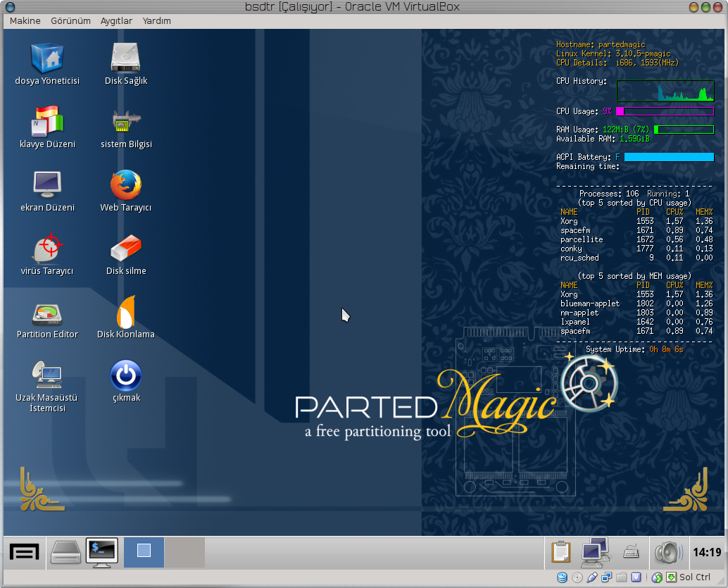Image resolution: width=728 pixels, height=588 pixels.
Task: Click the lxpanel process row
Action: 636,322
